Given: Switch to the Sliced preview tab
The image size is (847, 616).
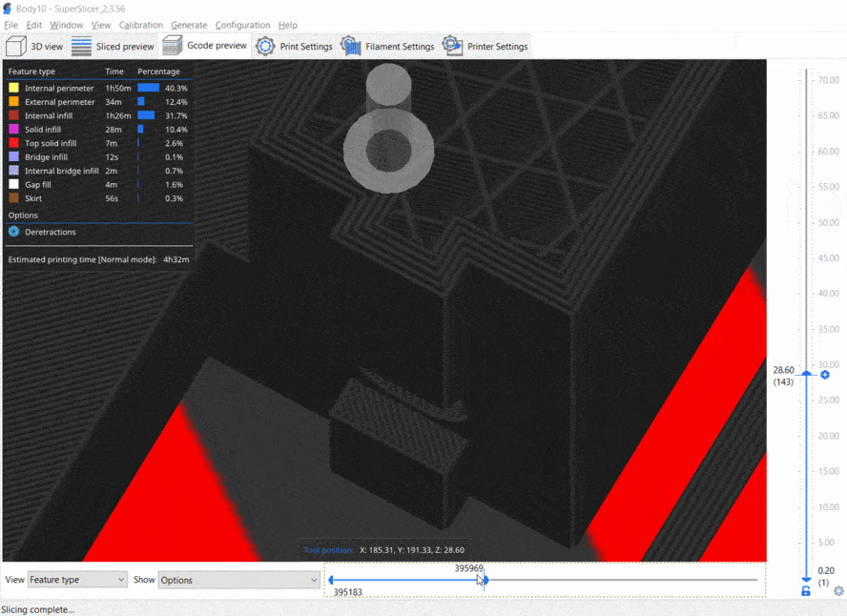Looking at the screenshot, I should (113, 45).
